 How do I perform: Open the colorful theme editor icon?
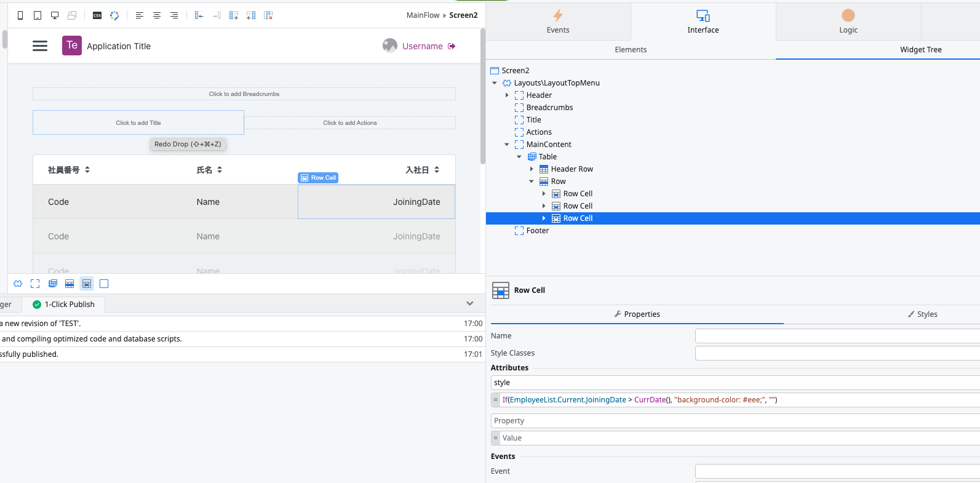[x=114, y=15]
